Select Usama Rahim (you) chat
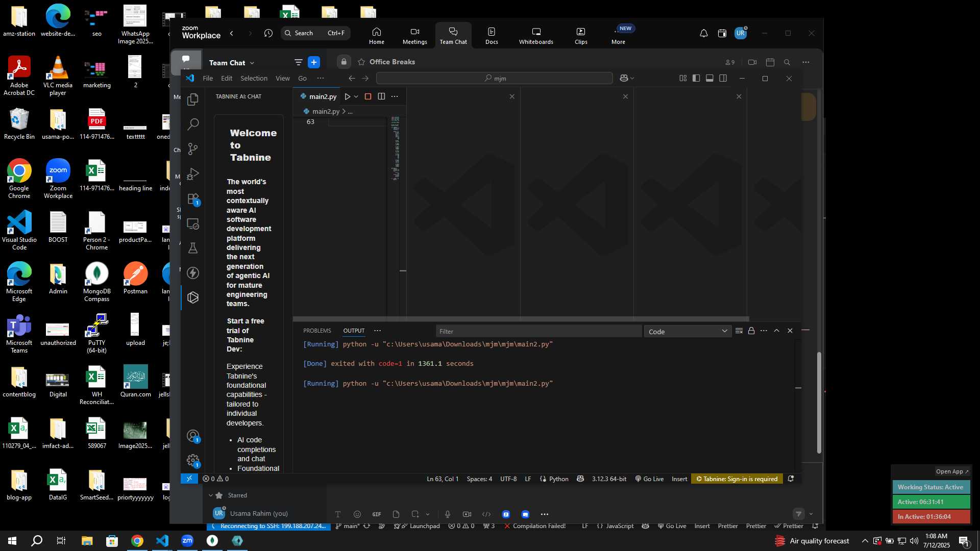980x551 pixels. tap(259, 514)
